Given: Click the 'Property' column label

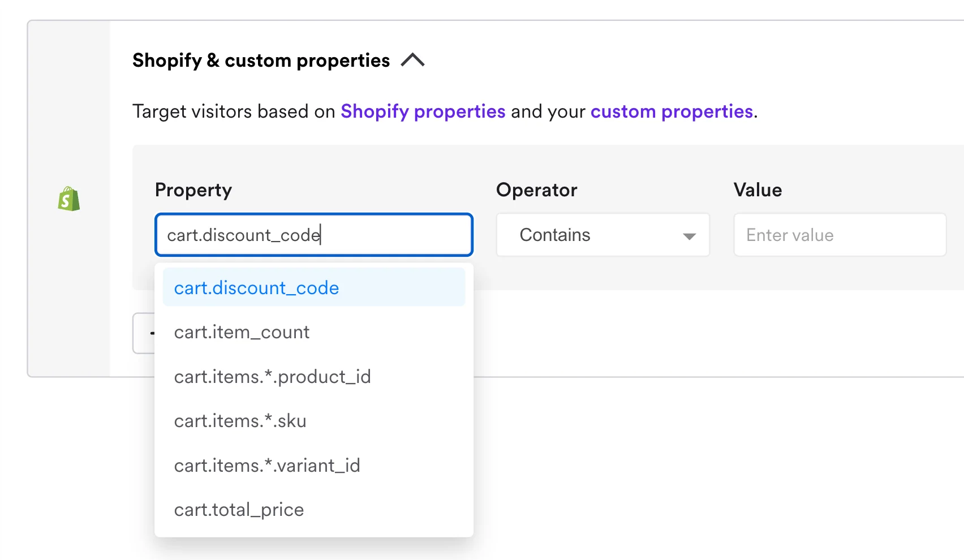Looking at the screenshot, I should (x=193, y=190).
